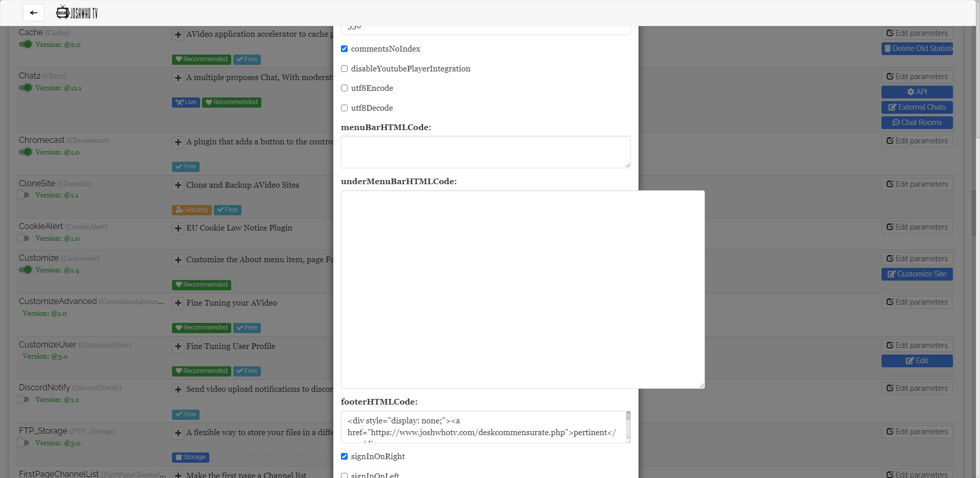The width and height of the screenshot is (980, 478).
Task: Open Customize Site
Action: (x=917, y=274)
